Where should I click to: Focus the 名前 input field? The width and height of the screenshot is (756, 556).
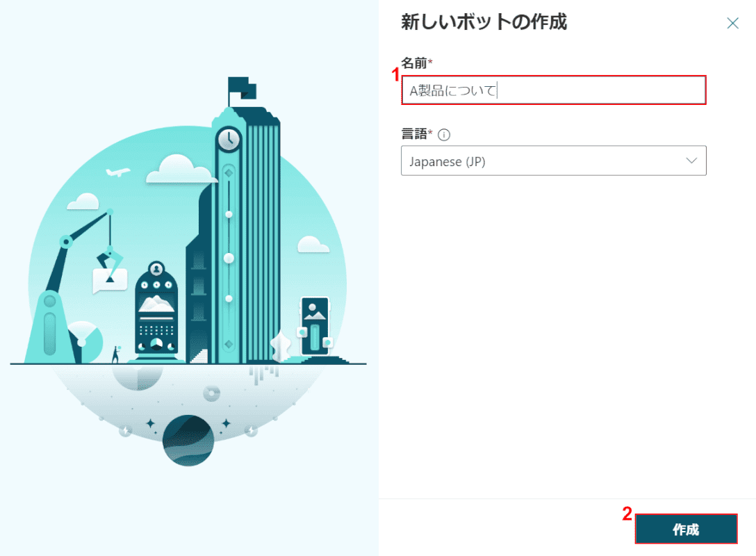[554, 90]
